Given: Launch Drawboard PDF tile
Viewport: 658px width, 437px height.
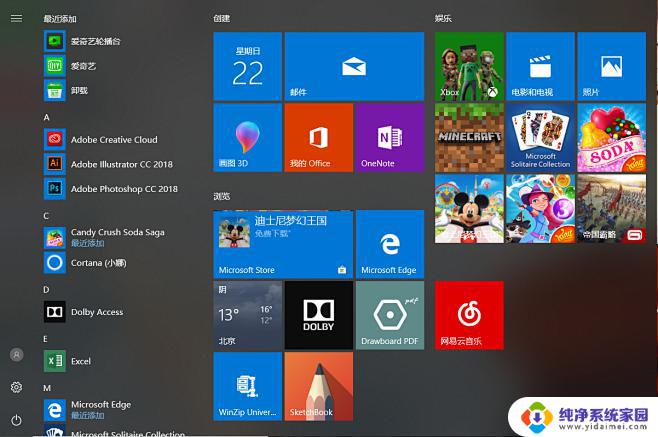Looking at the screenshot, I should 390,315.
